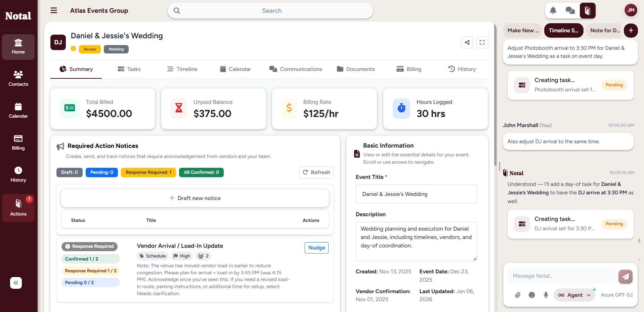The height and width of the screenshot is (312, 644).
Task: Open the Agent mode dropdown
Action: 574,295
